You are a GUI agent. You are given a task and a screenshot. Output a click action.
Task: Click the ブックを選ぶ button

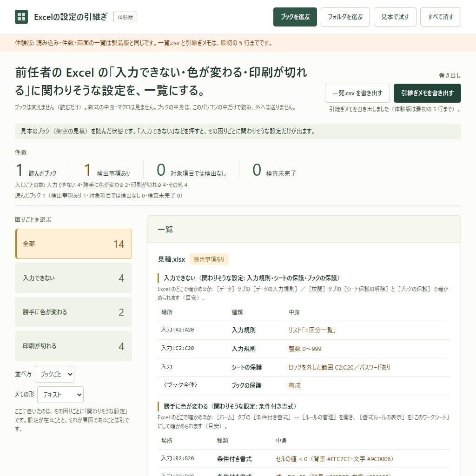point(295,17)
